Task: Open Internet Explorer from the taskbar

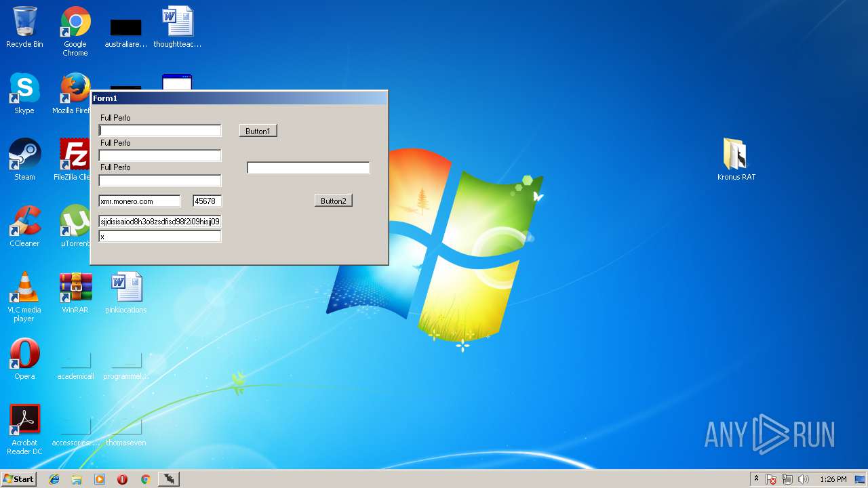Action: coord(54,479)
